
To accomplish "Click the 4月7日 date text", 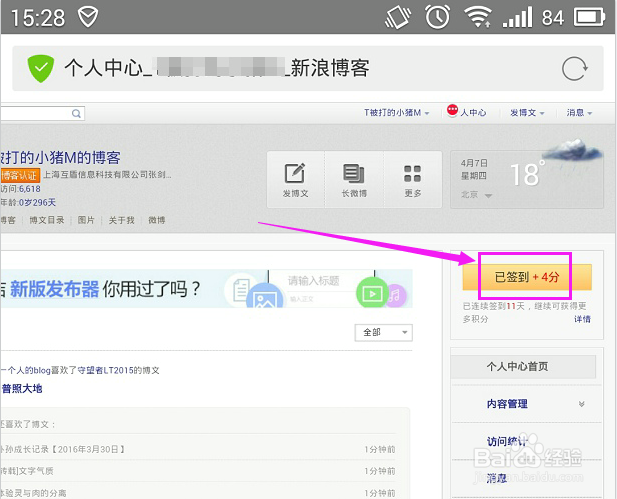I will [x=474, y=163].
